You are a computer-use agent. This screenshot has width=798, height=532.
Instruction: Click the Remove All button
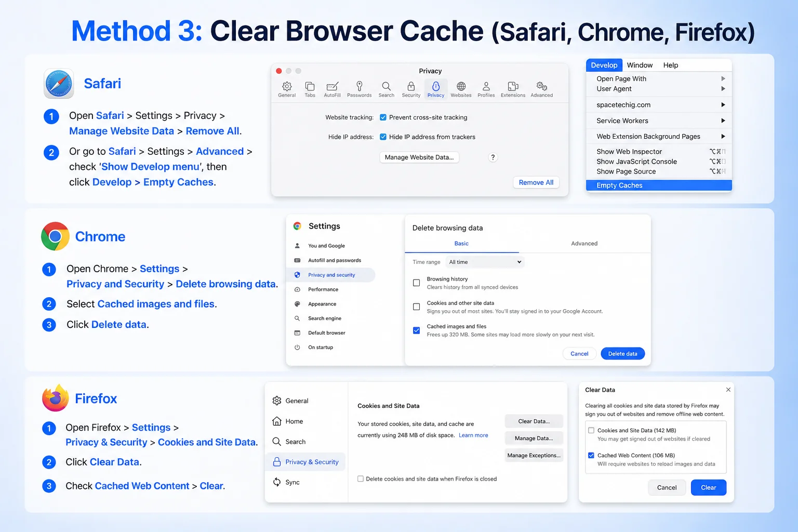pos(536,182)
